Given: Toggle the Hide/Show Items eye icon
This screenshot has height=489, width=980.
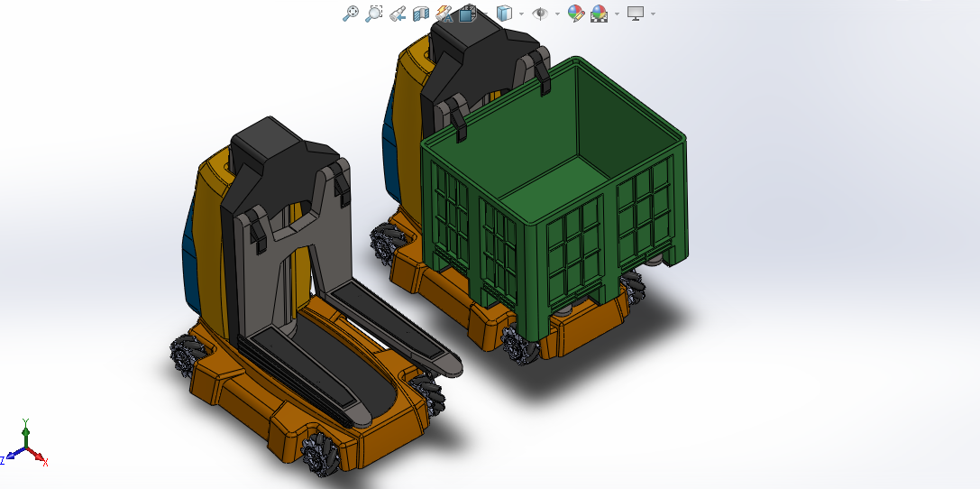Looking at the screenshot, I should click(540, 14).
